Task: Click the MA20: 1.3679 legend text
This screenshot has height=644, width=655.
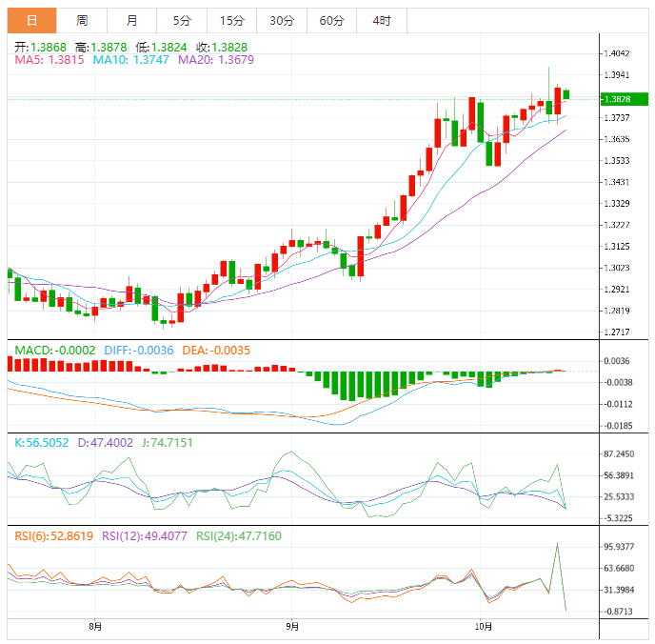Action: pos(216,60)
